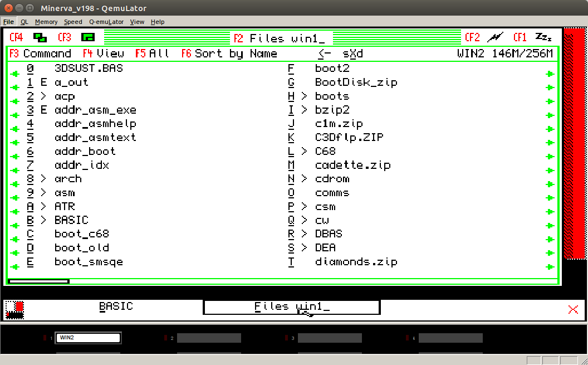
Task: Expand the bzip2 directory
Action: [x=304, y=110]
